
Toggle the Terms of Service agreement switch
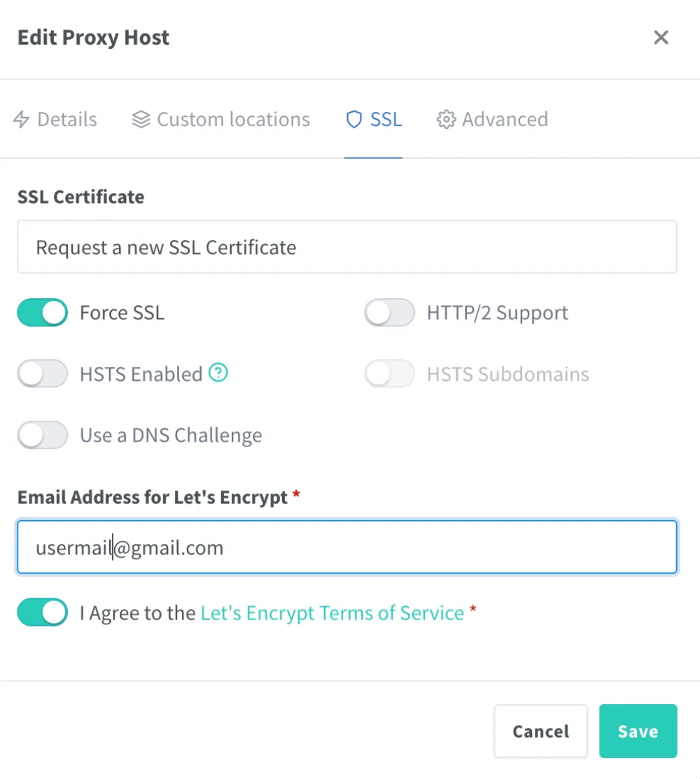click(x=43, y=612)
